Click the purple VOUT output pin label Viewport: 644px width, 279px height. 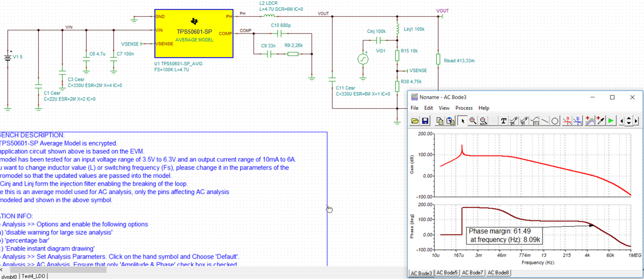tap(442, 10)
